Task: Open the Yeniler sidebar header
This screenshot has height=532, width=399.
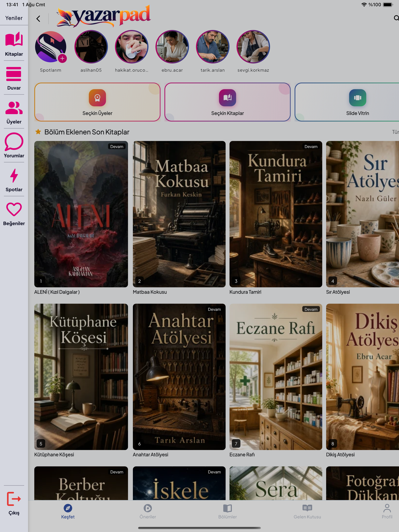Action: (x=14, y=18)
